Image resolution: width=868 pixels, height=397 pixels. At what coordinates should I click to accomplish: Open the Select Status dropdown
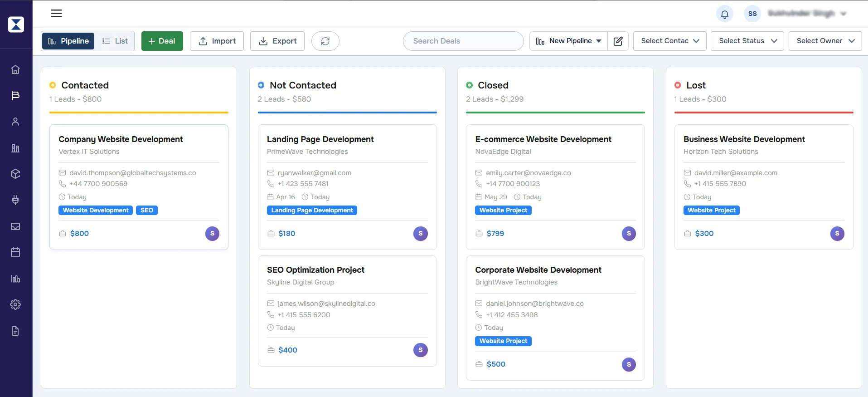747,41
